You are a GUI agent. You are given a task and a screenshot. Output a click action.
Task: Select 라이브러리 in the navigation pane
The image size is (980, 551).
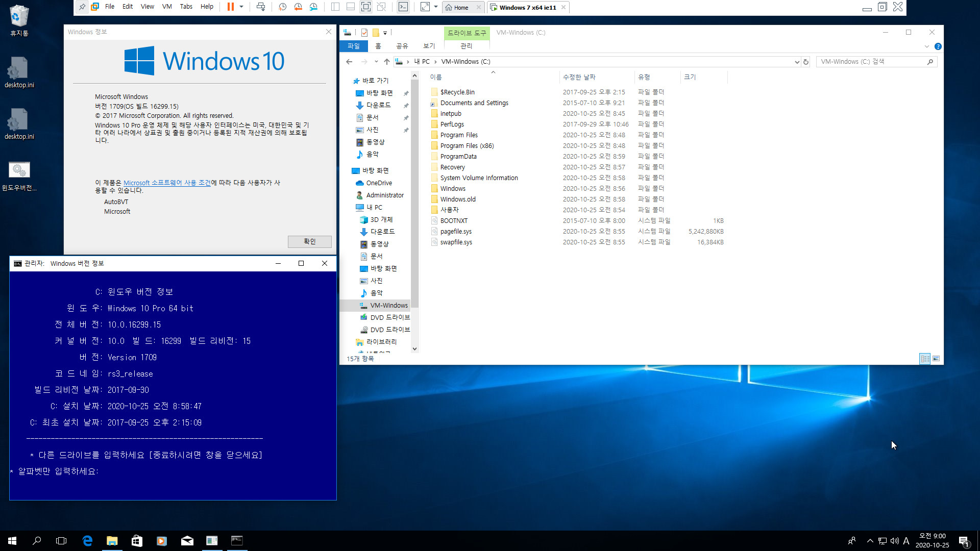point(381,342)
